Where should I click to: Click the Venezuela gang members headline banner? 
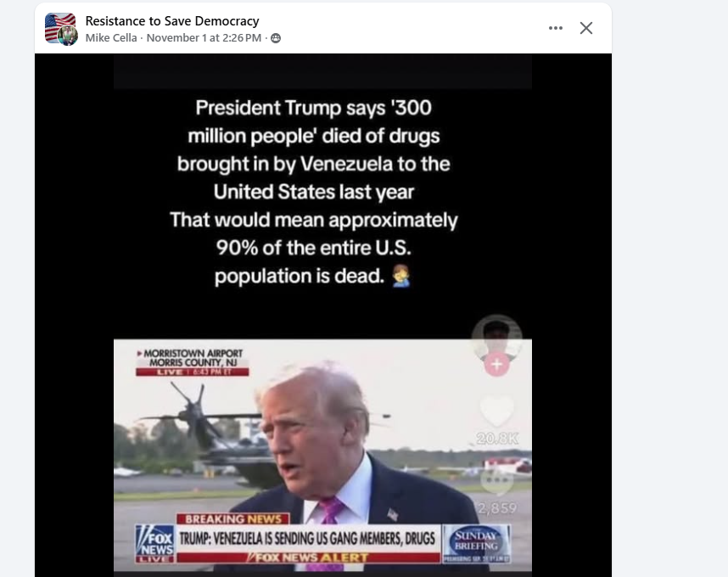click(x=307, y=538)
